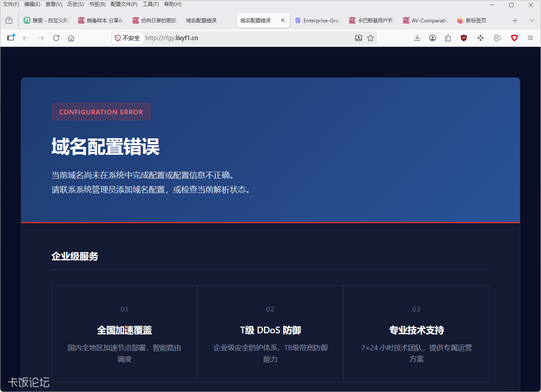Open the 历史(S) menu
Screen dimensions: 541x392
click(x=76, y=4)
